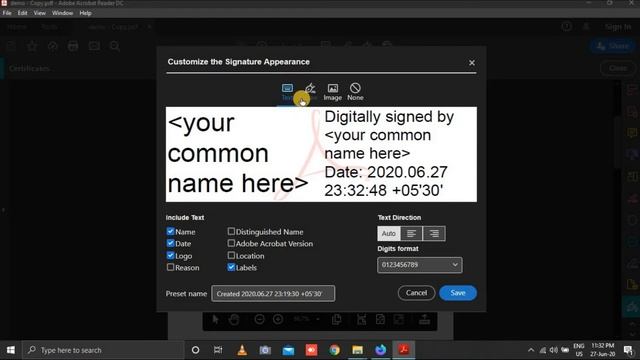Viewport: 640px width, 360px height.
Task: Enable the Reason checkbox
Action: click(x=171, y=267)
